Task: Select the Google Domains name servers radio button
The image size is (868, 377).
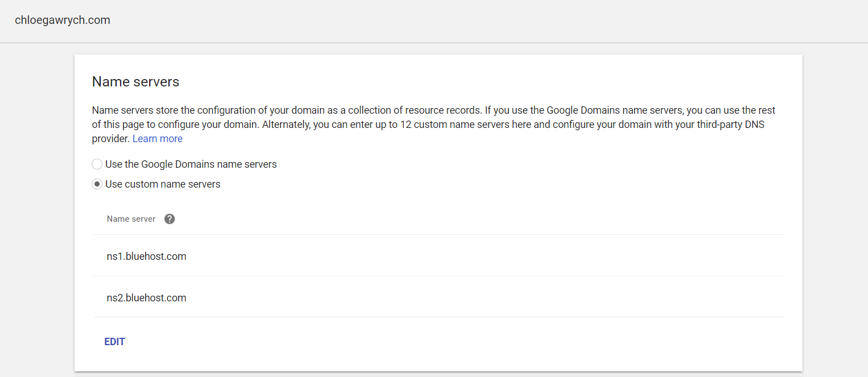Action: [x=97, y=164]
